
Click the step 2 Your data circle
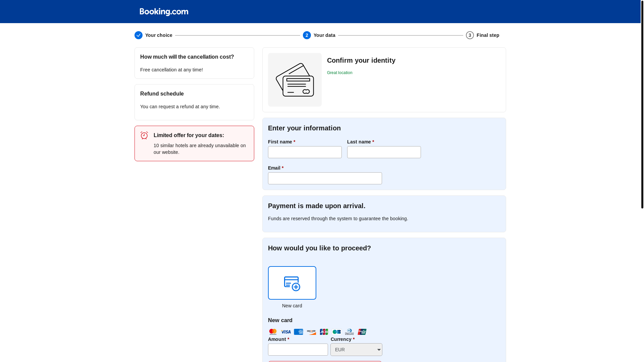[307, 35]
